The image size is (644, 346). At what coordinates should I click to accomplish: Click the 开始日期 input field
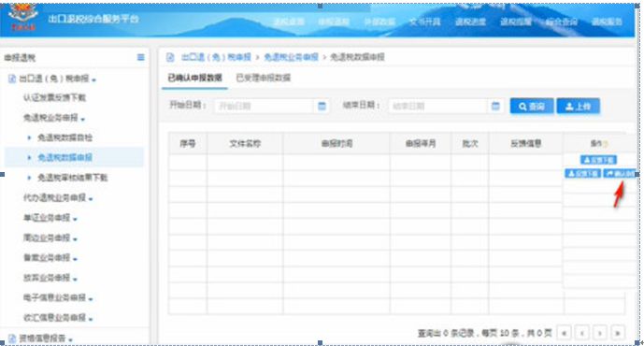(264, 106)
